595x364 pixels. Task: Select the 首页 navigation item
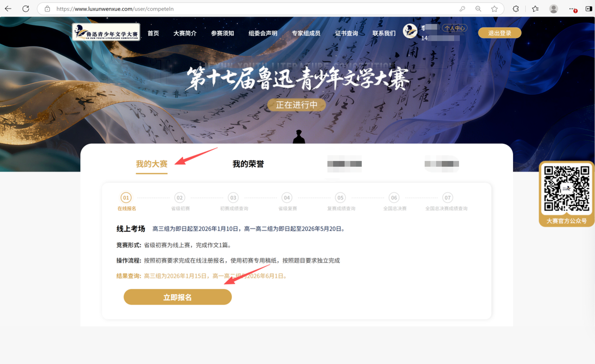[x=153, y=33]
